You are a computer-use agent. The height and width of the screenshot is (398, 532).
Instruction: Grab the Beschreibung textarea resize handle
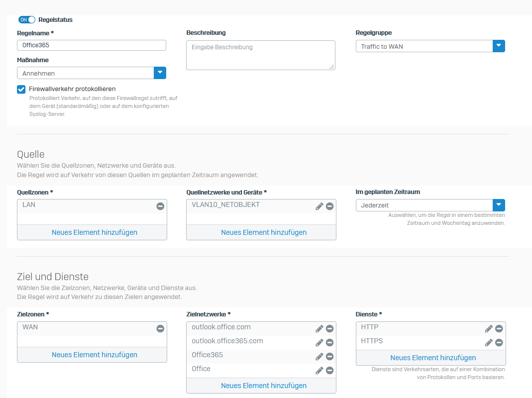tap(331, 67)
